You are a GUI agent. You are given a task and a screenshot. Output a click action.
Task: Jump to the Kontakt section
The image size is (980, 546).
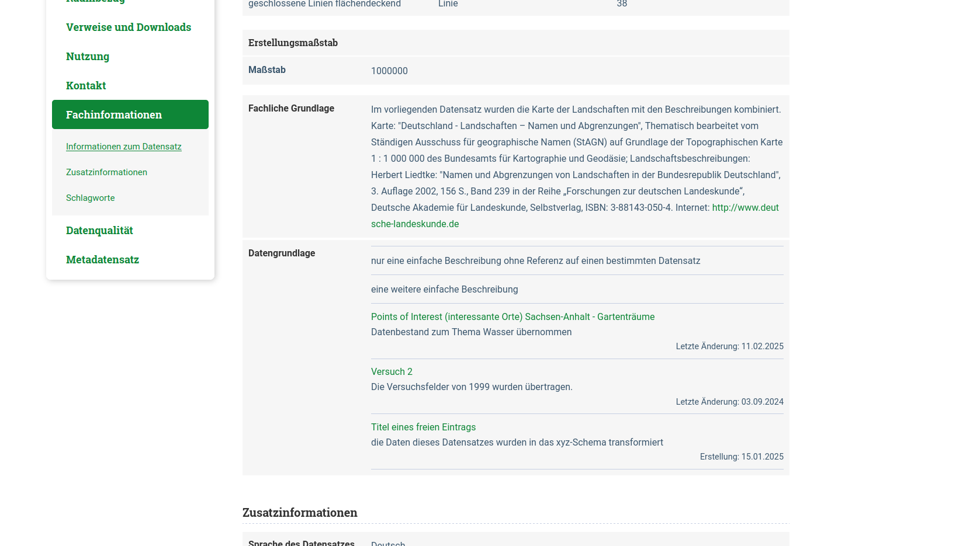coord(86,86)
